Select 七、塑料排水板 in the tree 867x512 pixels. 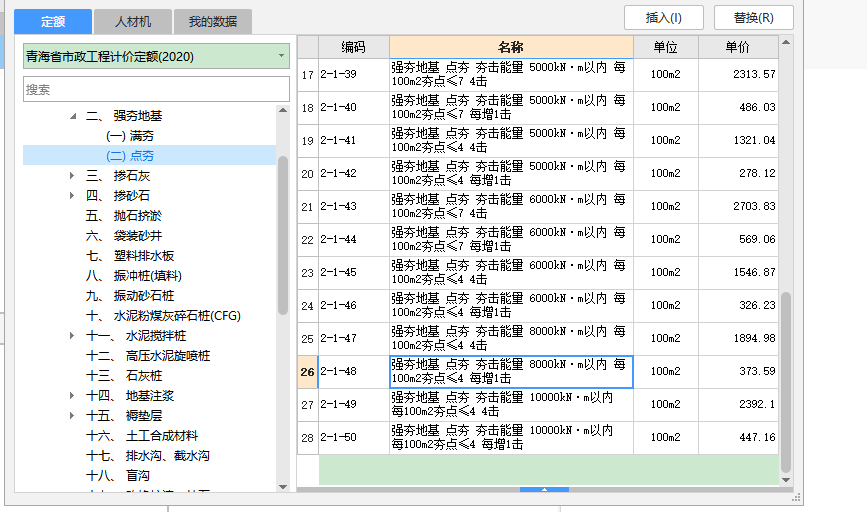point(130,255)
